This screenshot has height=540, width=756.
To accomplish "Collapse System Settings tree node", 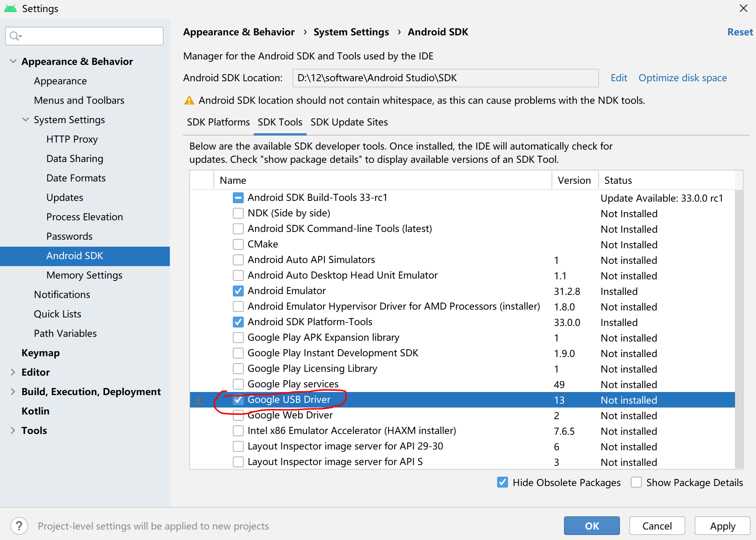I will (x=26, y=120).
